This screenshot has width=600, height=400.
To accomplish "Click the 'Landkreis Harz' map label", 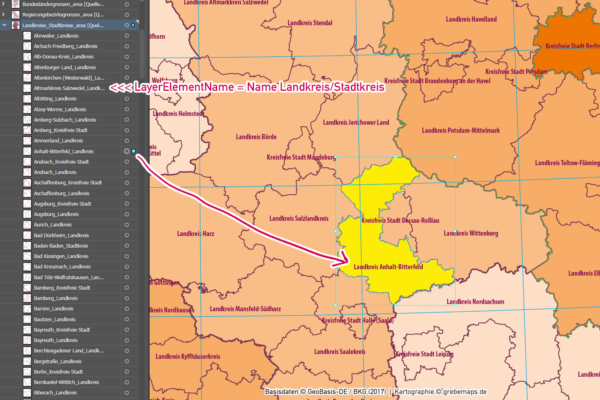I will (196, 233).
